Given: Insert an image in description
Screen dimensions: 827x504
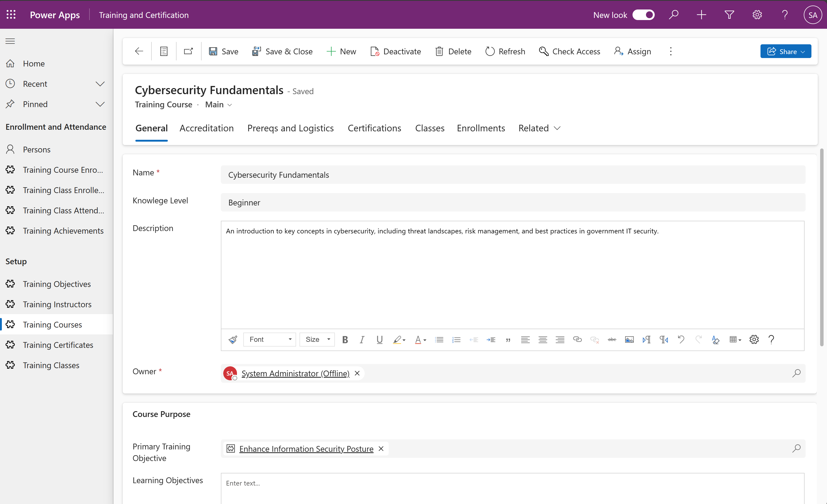Looking at the screenshot, I should point(629,340).
